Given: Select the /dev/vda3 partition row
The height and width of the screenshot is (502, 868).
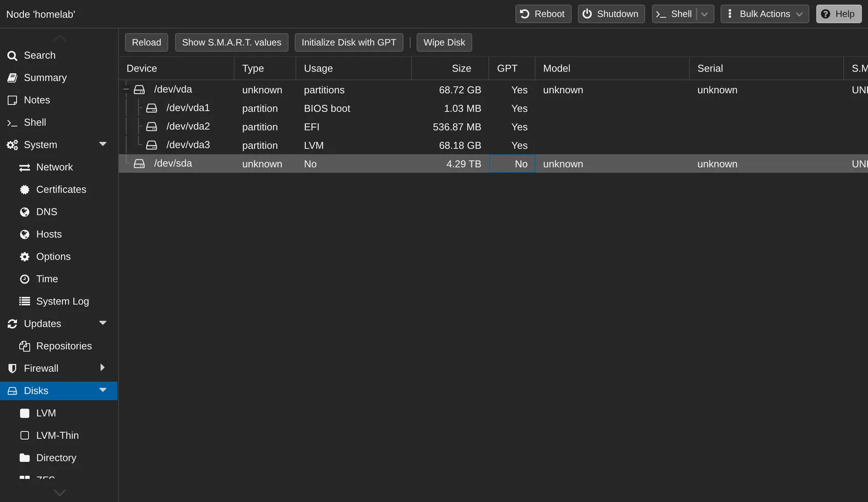Looking at the screenshot, I should tap(493, 146).
